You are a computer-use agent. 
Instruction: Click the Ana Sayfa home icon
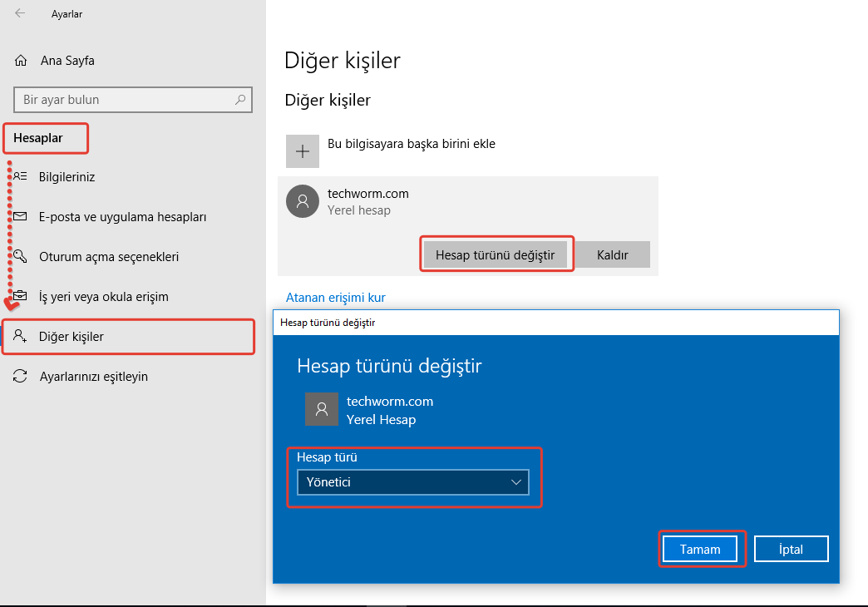[x=22, y=61]
